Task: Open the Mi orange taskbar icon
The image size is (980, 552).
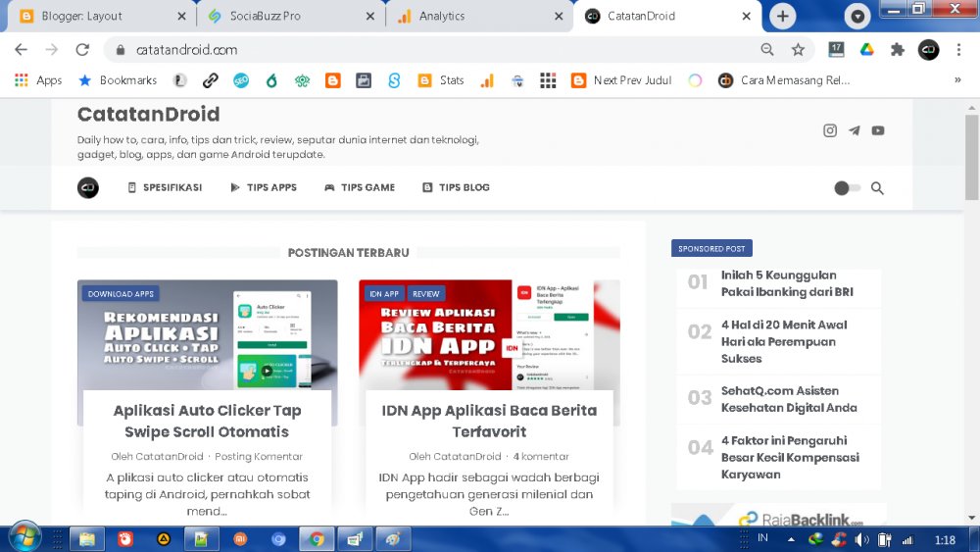Action: 240,539
